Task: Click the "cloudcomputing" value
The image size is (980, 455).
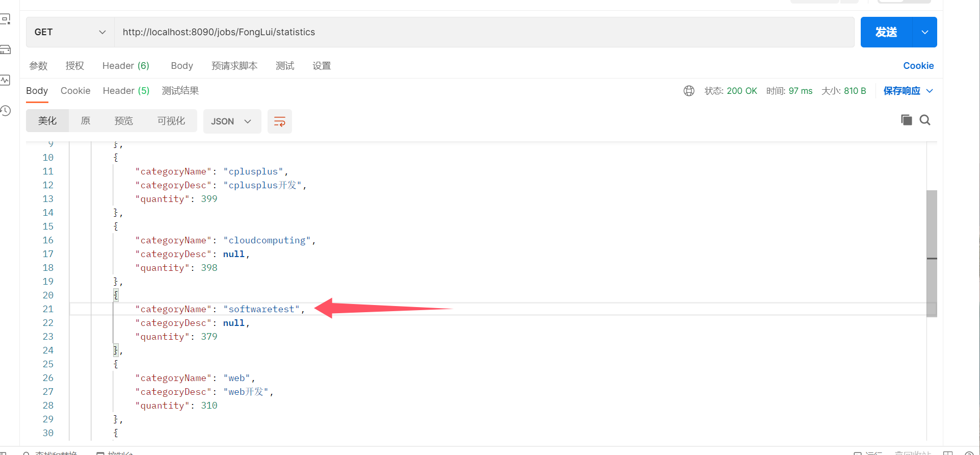Action: click(267, 240)
